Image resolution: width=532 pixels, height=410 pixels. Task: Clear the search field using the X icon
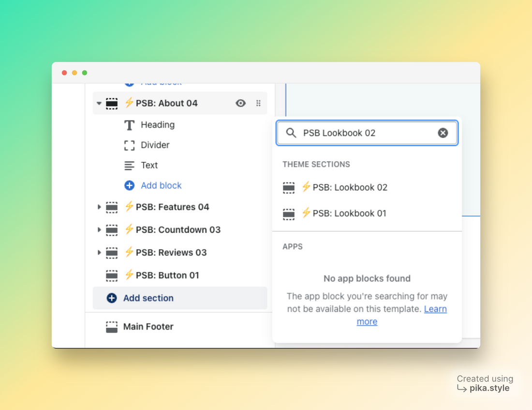pyautogui.click(x=443, y=133)
